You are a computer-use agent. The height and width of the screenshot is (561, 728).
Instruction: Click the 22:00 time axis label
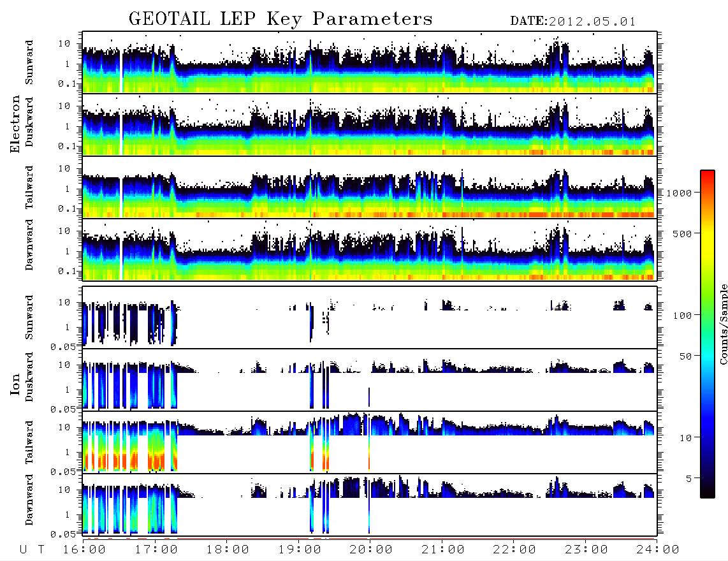[x=515, y=550]
